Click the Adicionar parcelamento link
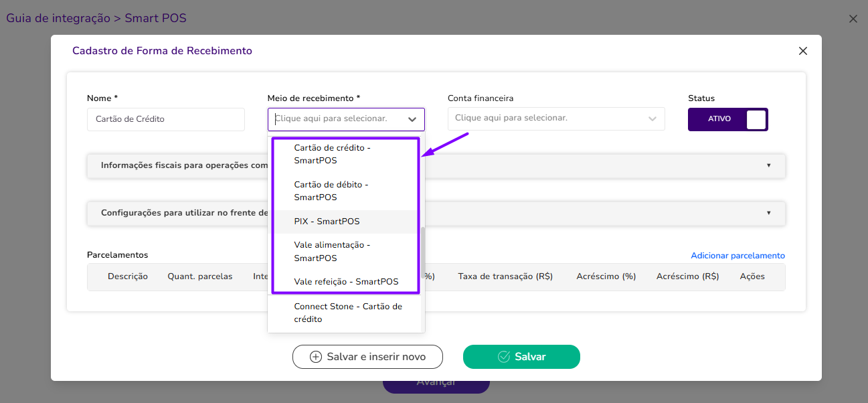Screen dimensions: 868x403 click(737, 256)
